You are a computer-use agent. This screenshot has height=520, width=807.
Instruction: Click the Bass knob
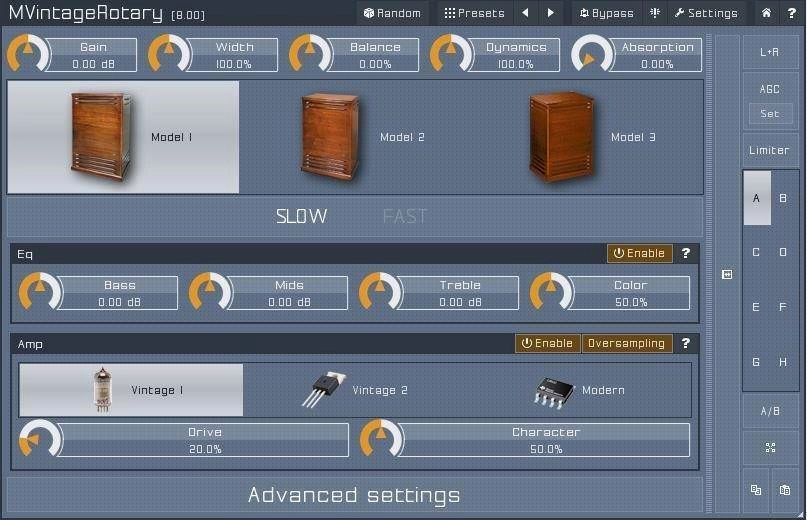coord(40,292)
